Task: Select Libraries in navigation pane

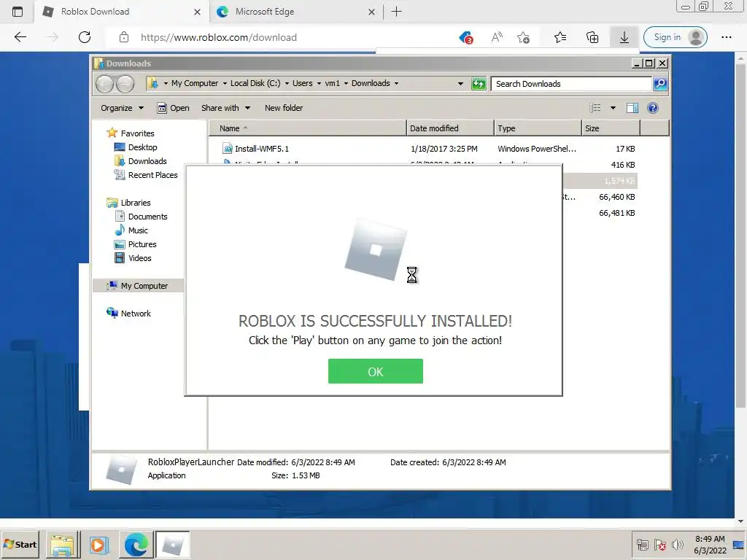Action: tap(135, 203)
